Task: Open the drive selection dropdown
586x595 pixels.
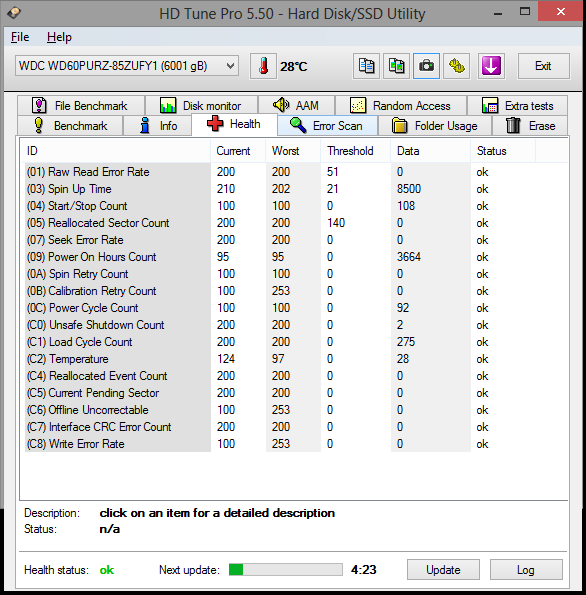Action: click(127, 66)
